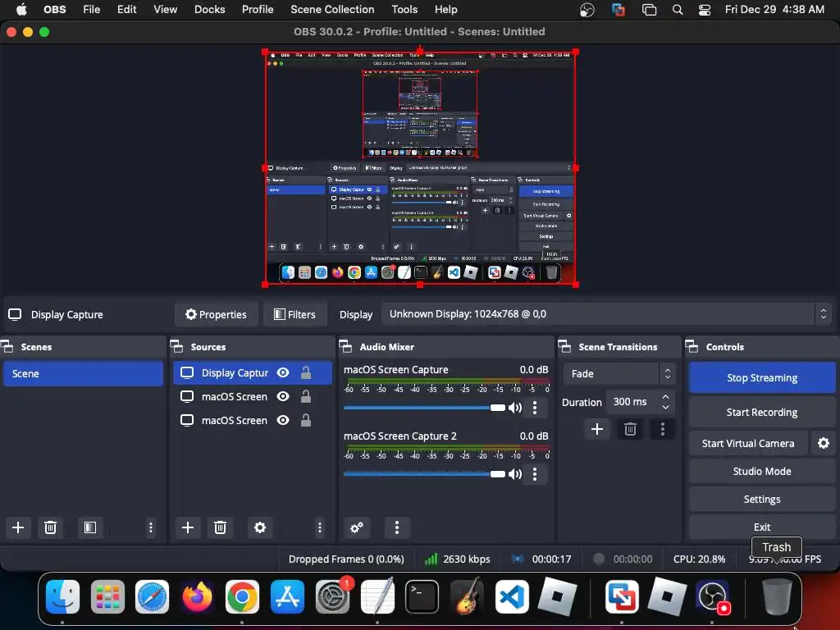Add a new source with plus button
This screenshot has width=840, height=630.
[188, 527]
